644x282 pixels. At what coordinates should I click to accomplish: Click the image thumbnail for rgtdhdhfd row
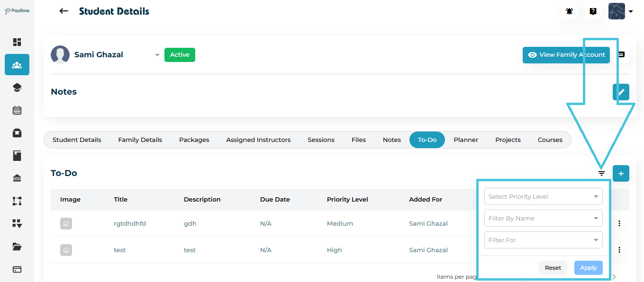click(66, 224)
